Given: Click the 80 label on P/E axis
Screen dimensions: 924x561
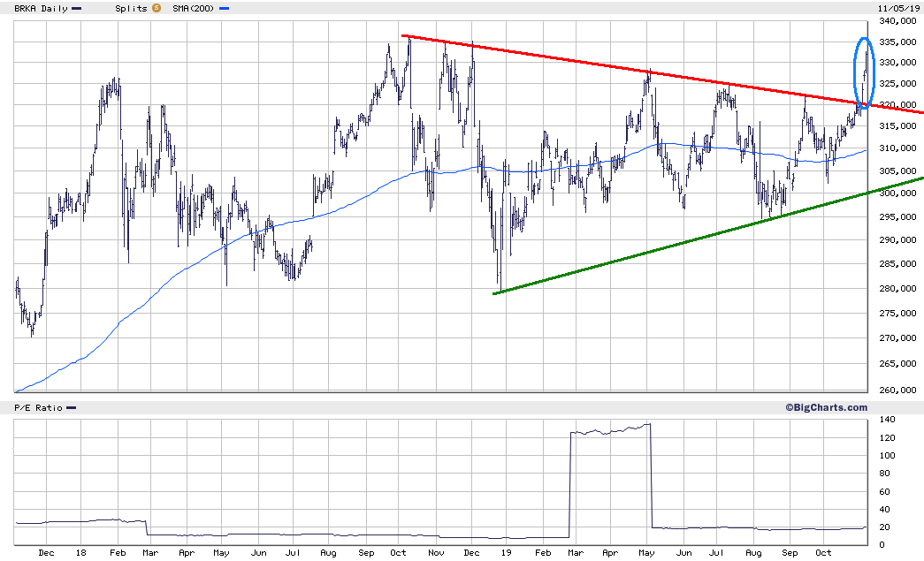Looking at the screenshot, I should pyautogui.click(x=884, y=474).
